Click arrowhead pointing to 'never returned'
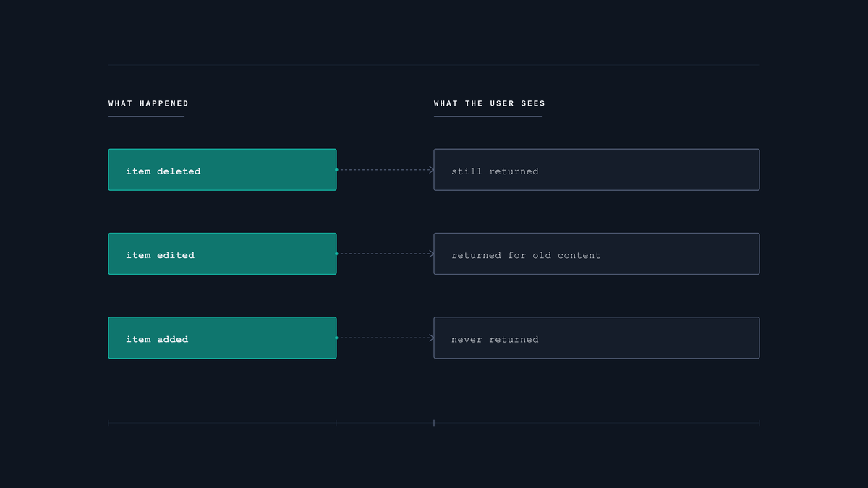 tap(431, 338)
